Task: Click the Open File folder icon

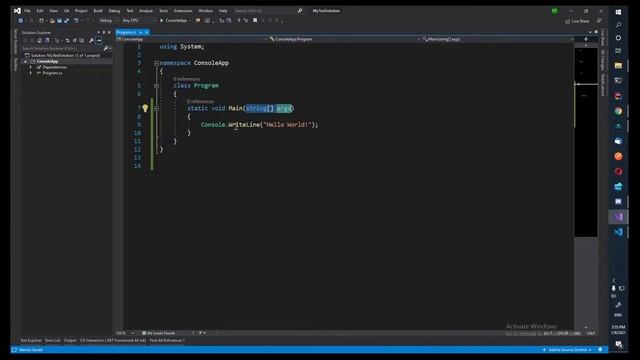Action: pyautogui.click(x=52, y=20)
